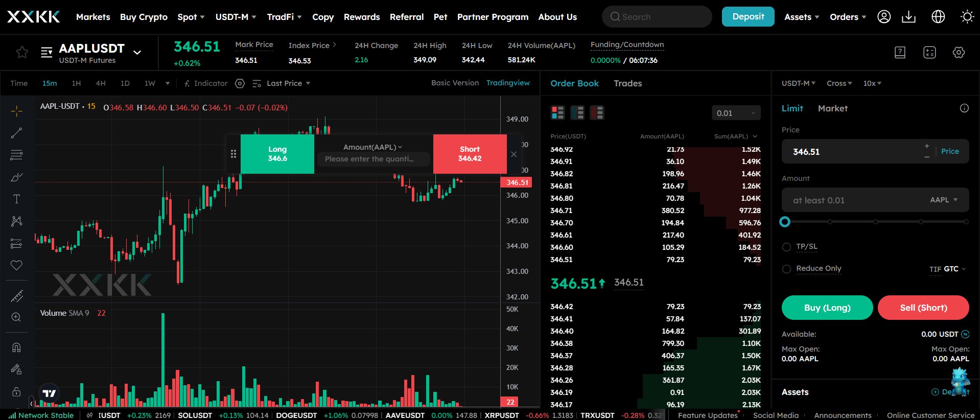The height and width of the screenshot is (420, 980).
Task: Open the 10x leverage dropdown
Action: click(872, 83)
